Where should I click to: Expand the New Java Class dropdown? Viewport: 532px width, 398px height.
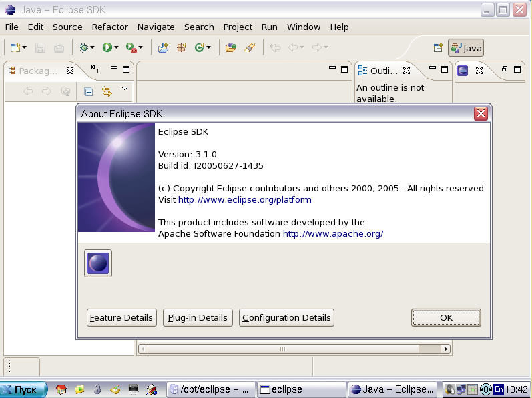tap(209, 47)
